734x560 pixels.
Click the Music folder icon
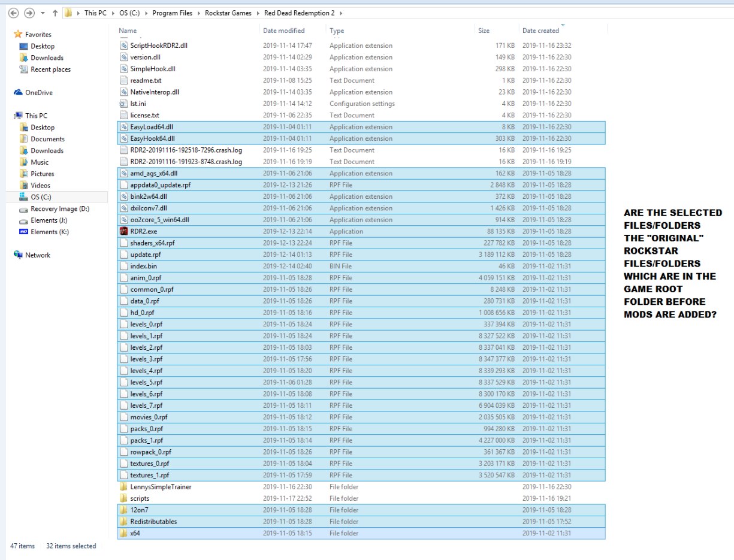pos(24,162)
